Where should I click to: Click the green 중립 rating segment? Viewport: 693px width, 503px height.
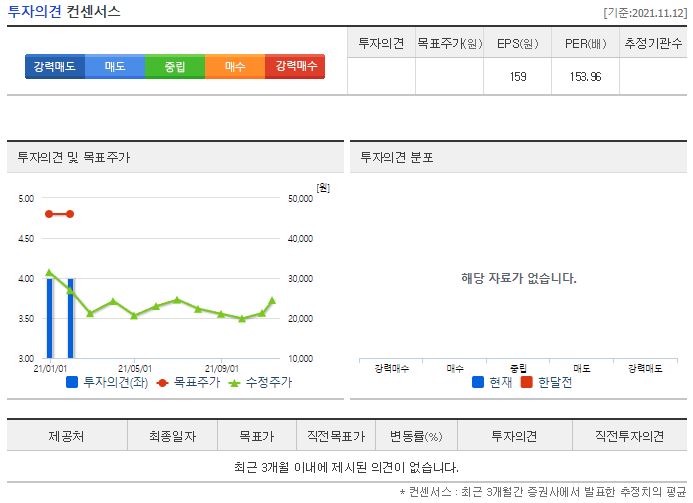click(x=175, y=66)
